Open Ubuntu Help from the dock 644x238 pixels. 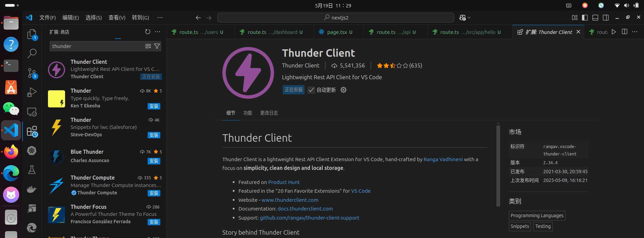click(x=11, y=44)
